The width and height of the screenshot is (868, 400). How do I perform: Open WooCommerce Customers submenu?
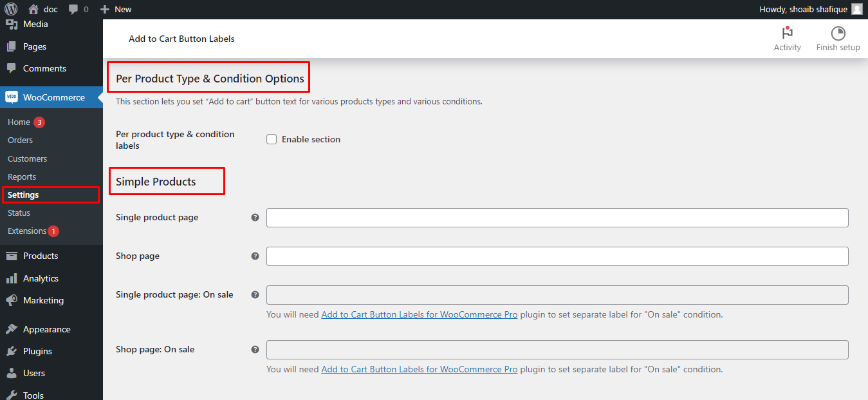coord(27,158)
